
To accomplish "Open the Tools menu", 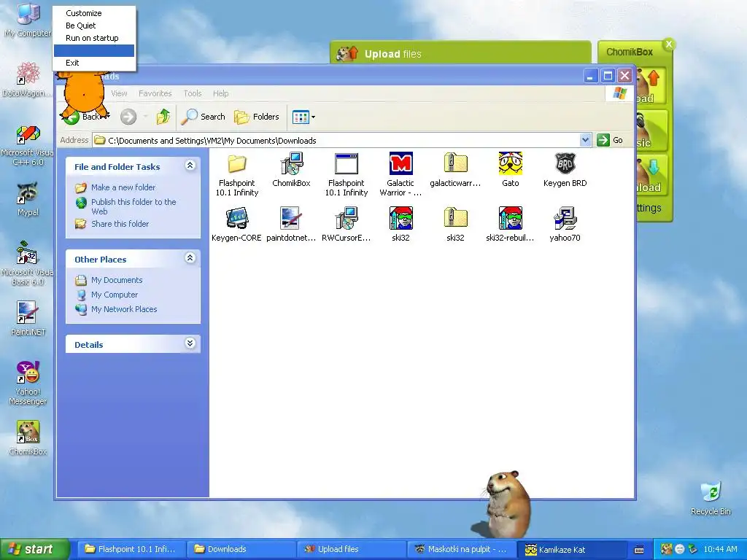I will (193, 93).
